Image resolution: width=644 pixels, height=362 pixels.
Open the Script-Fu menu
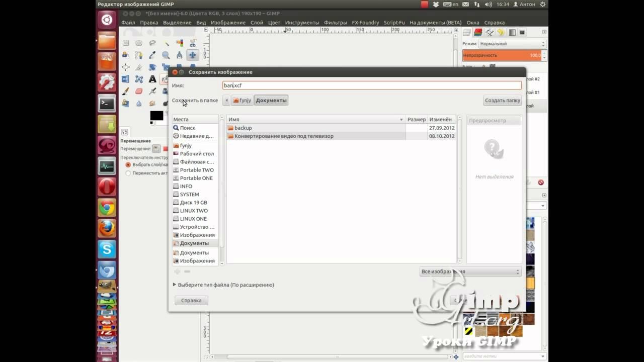click(394, 23)
